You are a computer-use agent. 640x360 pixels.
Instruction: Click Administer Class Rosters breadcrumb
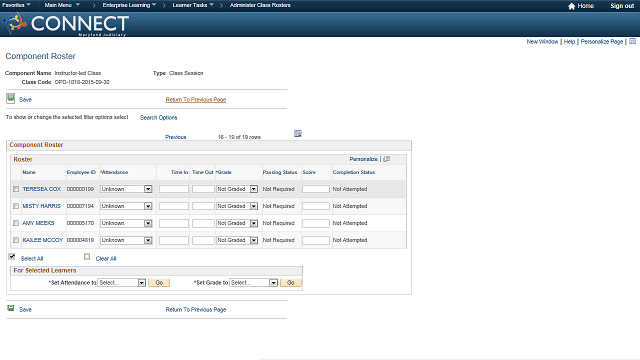click(x=260, y=5)
